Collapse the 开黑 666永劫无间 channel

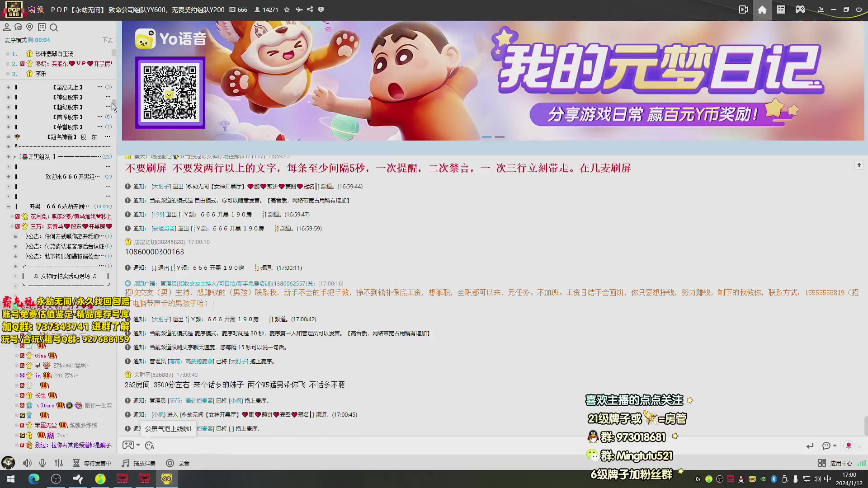coord(8,206)
